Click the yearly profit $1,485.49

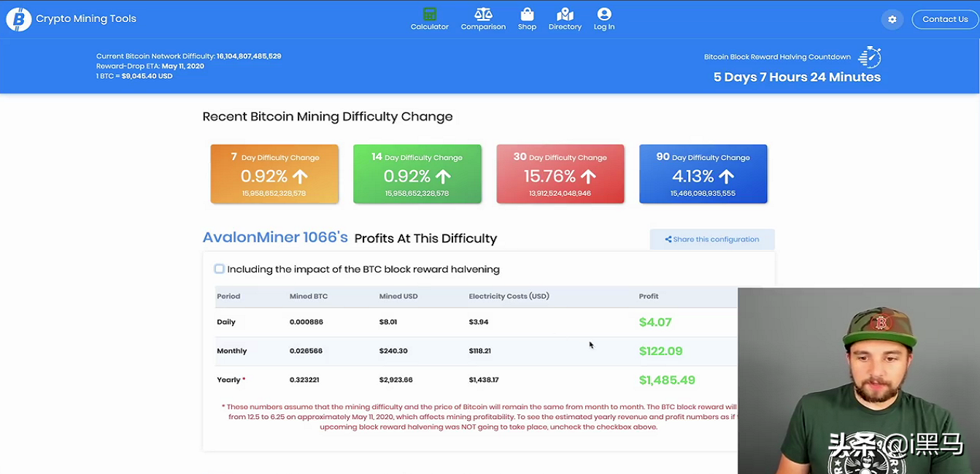pos(667,381)
